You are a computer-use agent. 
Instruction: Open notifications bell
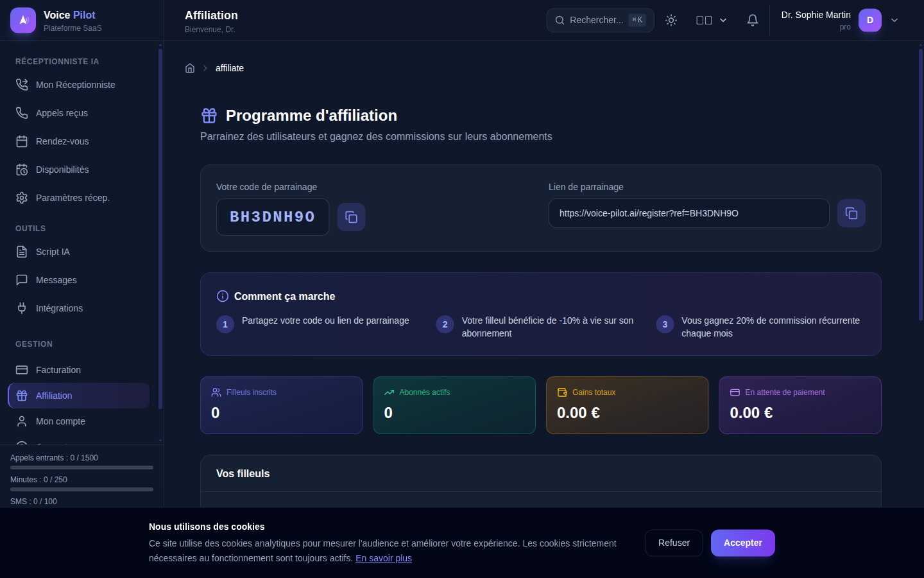coord(753,20)
